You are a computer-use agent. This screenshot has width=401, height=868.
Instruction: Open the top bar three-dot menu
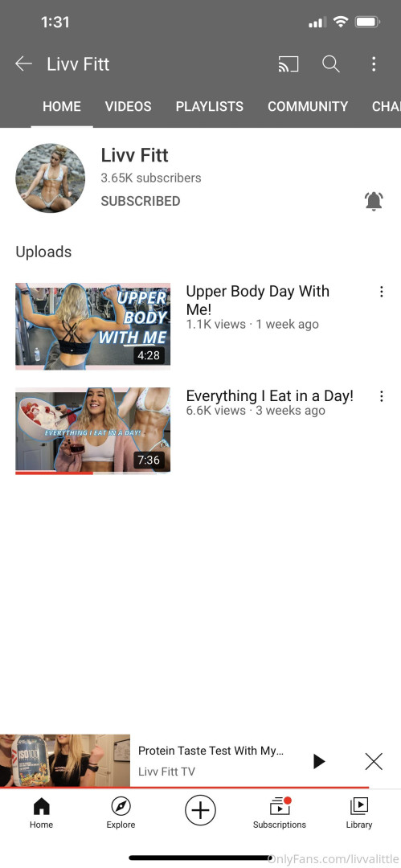(x=374, y=64)
